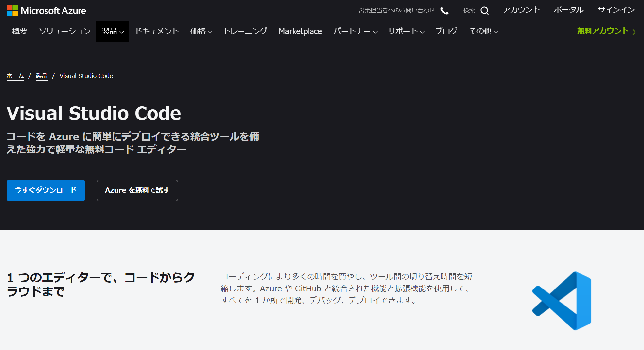The image size is (644, 350).
Task: Click the phone icon for sales contact
Action: click(444, 11)
